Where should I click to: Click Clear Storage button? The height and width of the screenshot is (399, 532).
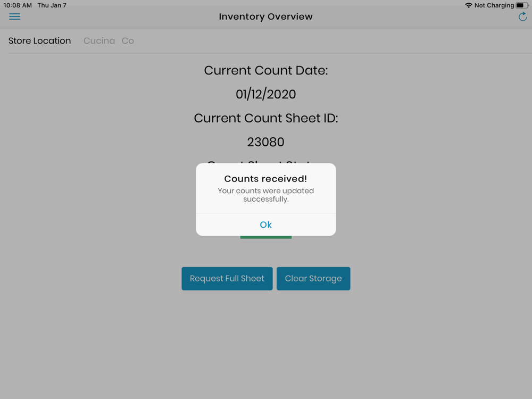[313, 279]
